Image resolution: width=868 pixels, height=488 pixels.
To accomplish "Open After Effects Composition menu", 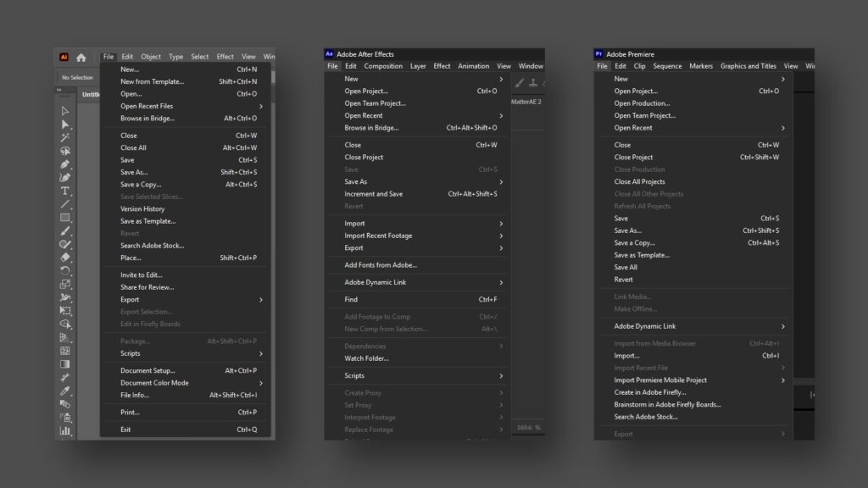I will click(383, 66).
